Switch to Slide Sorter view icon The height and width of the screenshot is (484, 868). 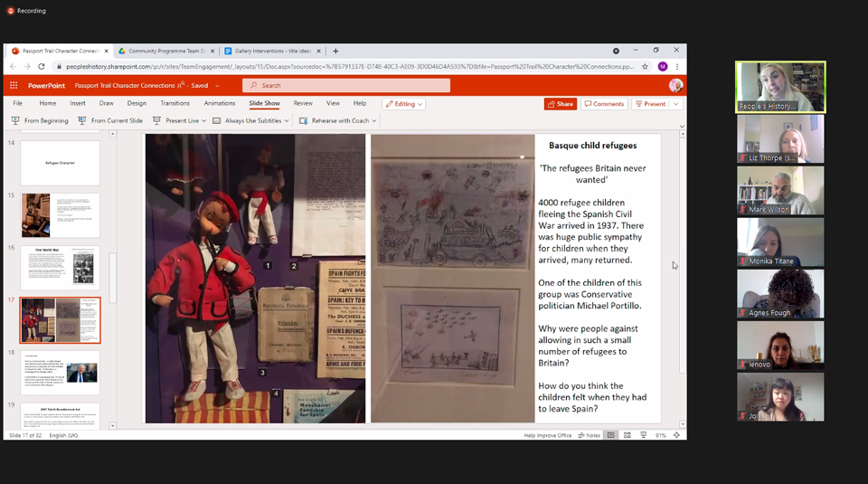click(x=627, y=435)
